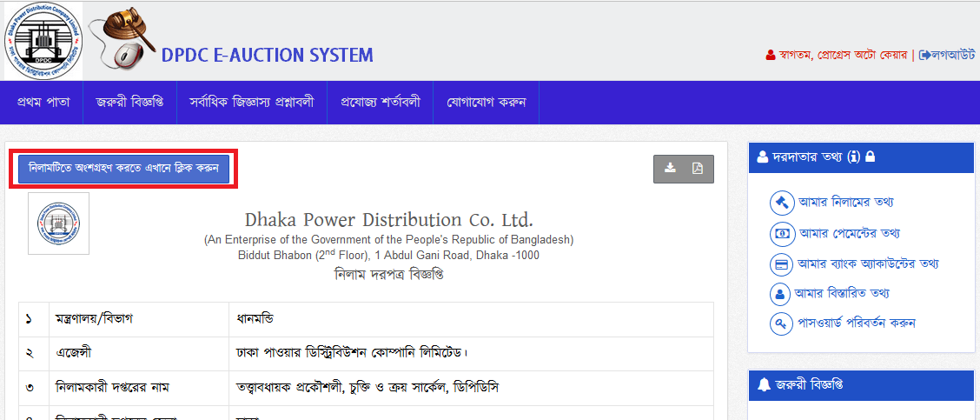Open the প্রথম পাতা menu item

(43, 102)
